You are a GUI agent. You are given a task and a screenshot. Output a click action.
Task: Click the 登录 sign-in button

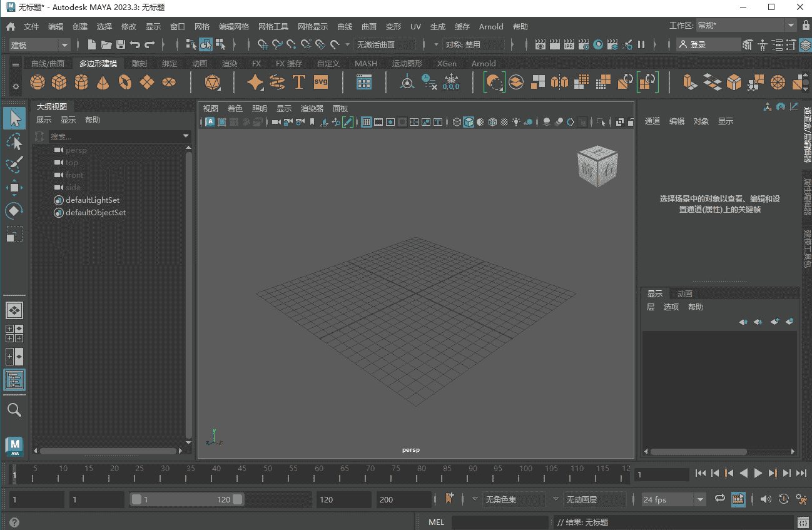coord(709,44)
